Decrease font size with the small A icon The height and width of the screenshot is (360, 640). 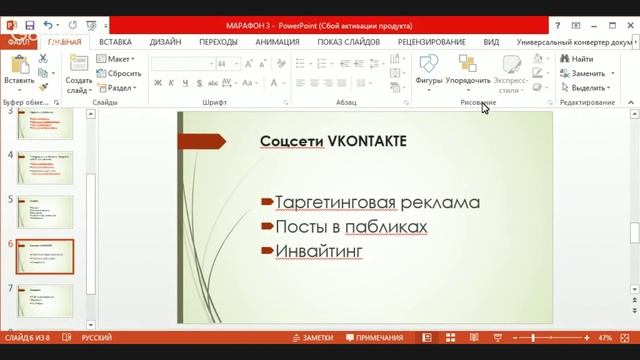pos(262,64)
